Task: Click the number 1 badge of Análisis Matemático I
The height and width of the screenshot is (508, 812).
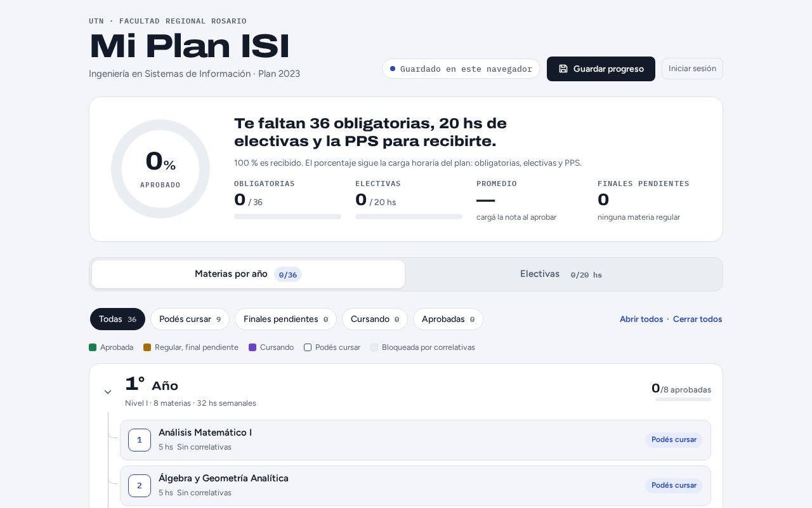Action: point(140,440)
